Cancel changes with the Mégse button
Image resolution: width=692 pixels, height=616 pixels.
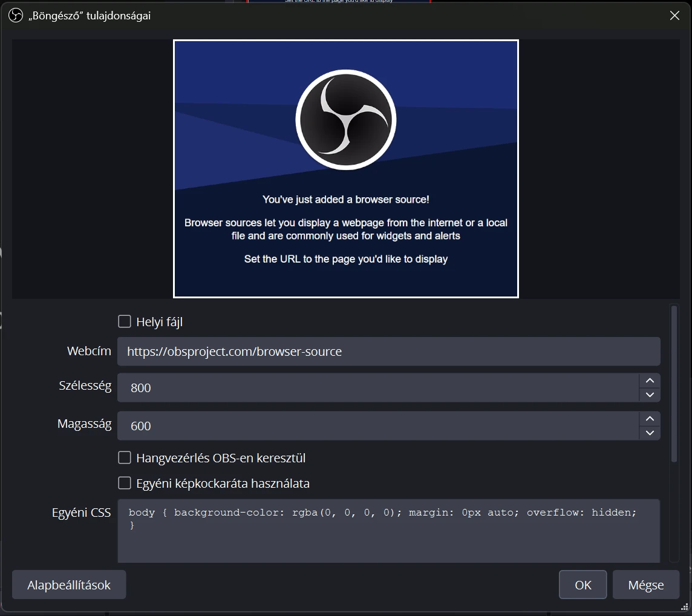[645, 585]
